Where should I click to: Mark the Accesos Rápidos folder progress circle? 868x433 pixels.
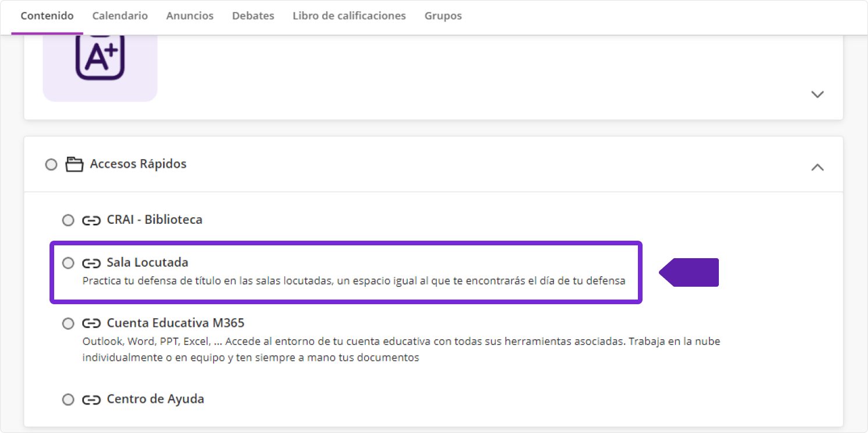51,164
